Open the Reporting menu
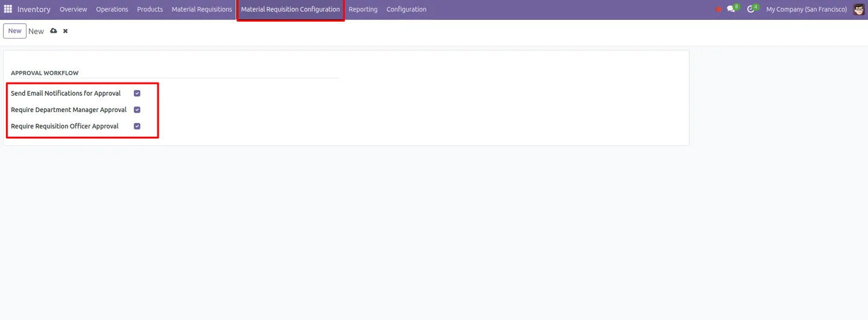The width and height of the screenshot is (868, 320). click(x=363, y=9)
